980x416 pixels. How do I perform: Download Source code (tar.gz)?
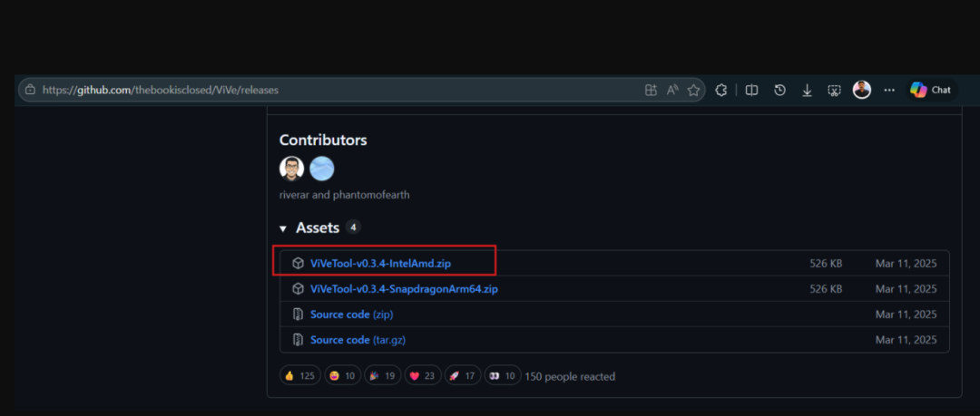(358, 340)
